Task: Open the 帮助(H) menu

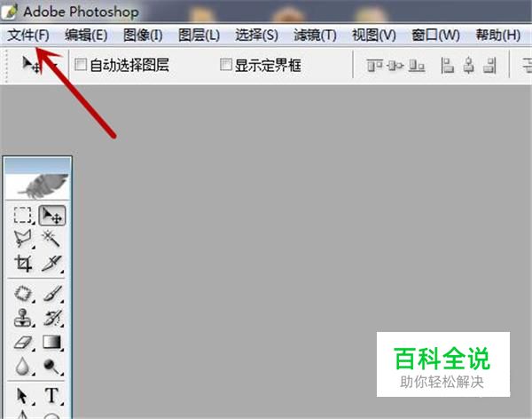Action: pyautogui.click(x=497, y=35)
